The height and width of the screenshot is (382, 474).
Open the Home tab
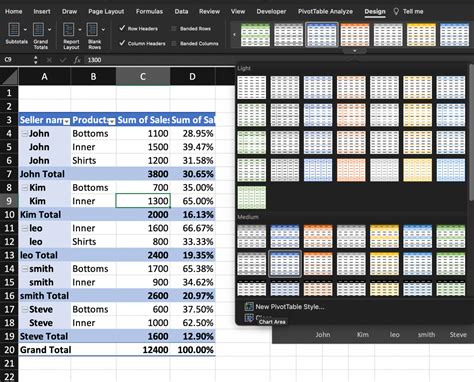click(14, 11)
